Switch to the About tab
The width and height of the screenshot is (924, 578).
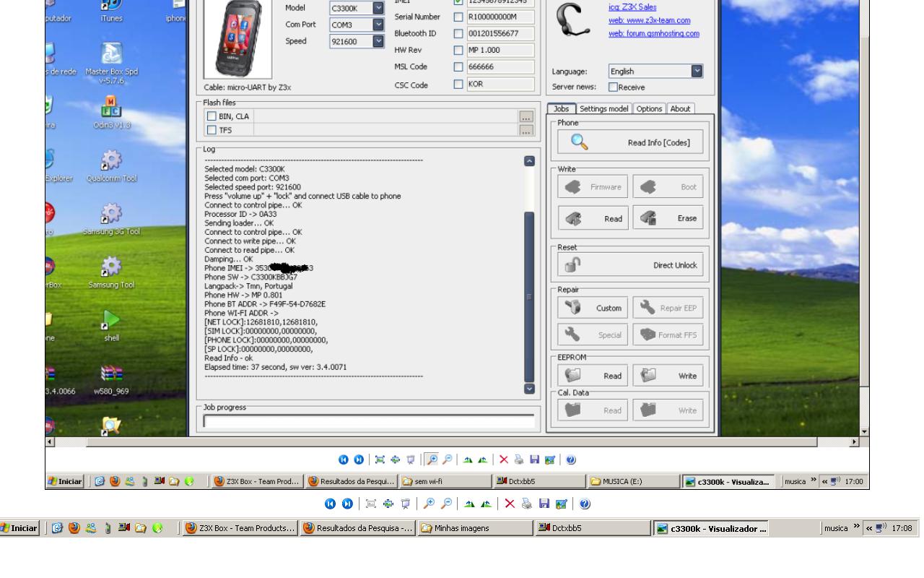(x=680, y=108)
